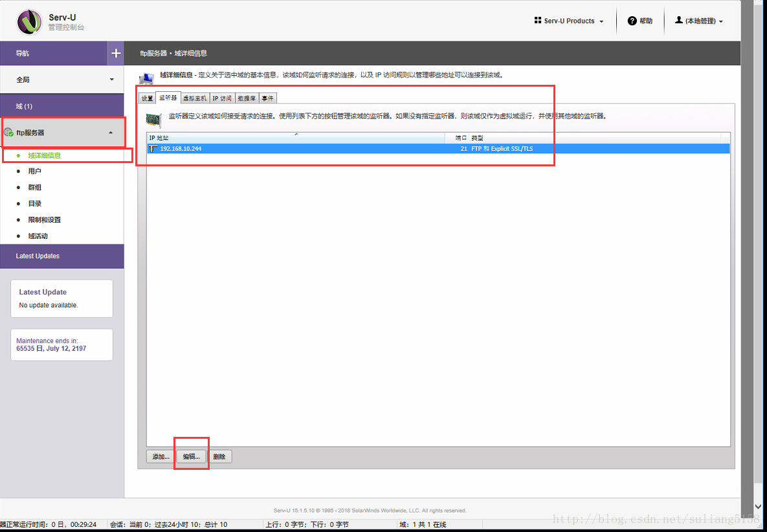Click the No update available. text
Image resolution: width=767 pixels, height=532 pixels.
pyautogui.click(x=49, y=305)
